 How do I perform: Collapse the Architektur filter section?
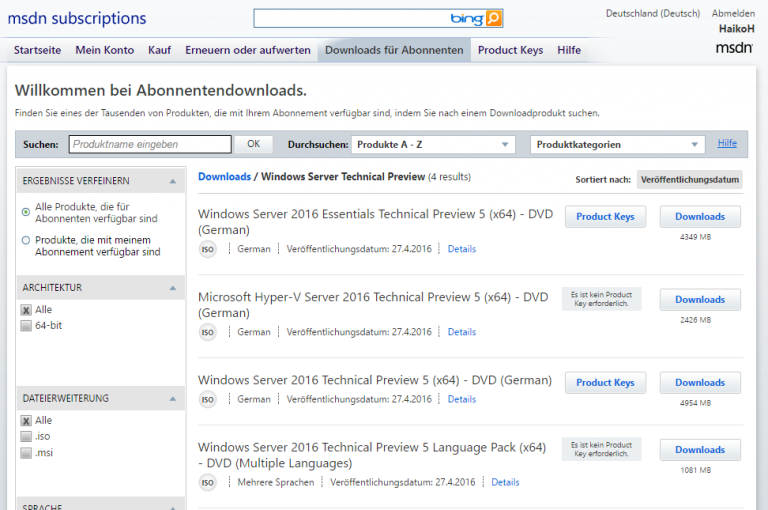(x=173, y=288)
